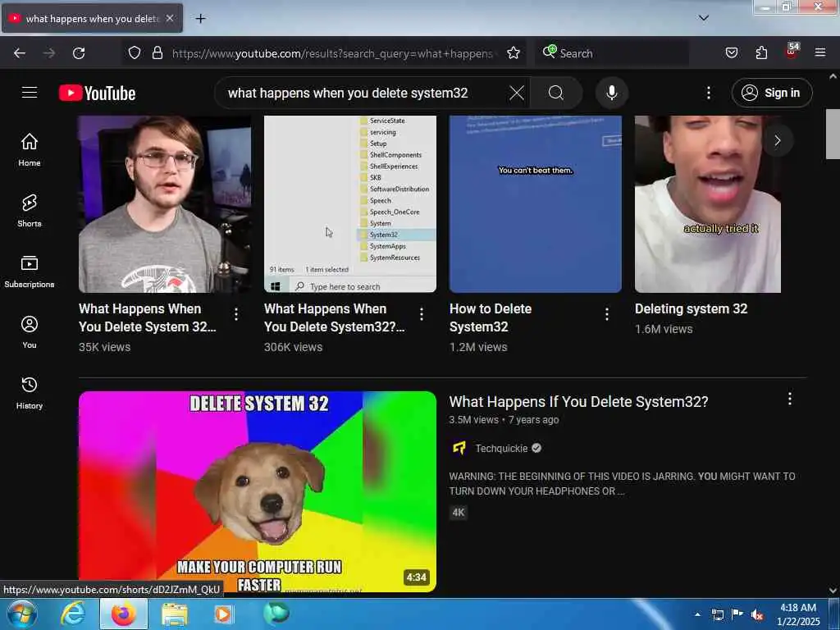Go to the YouTube logo homepage
This screenshot has width=840, height=630.
tap(97, 93)
